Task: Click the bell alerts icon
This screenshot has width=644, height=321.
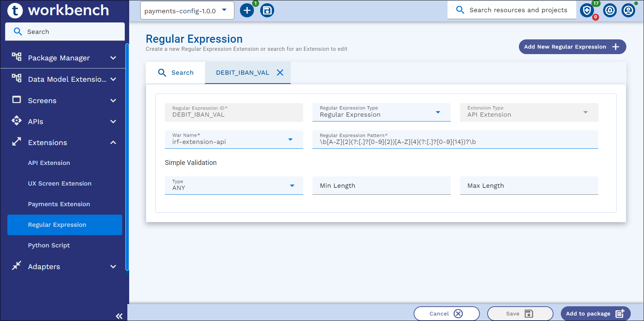Action: [610, 10]
